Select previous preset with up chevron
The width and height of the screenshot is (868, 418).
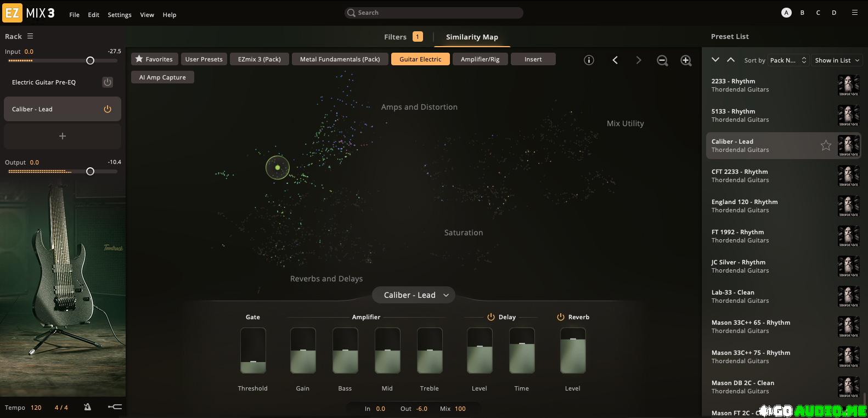click(x=731, y=60)
